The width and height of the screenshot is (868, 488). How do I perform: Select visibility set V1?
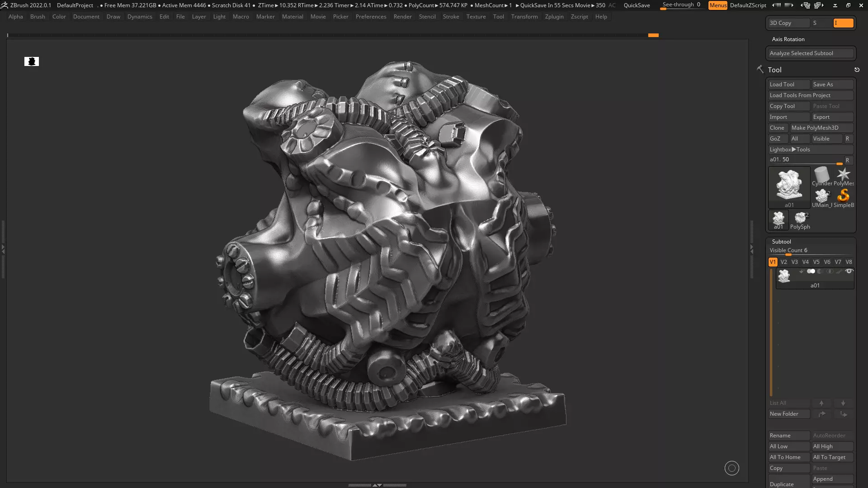click(x=773, y=262)
